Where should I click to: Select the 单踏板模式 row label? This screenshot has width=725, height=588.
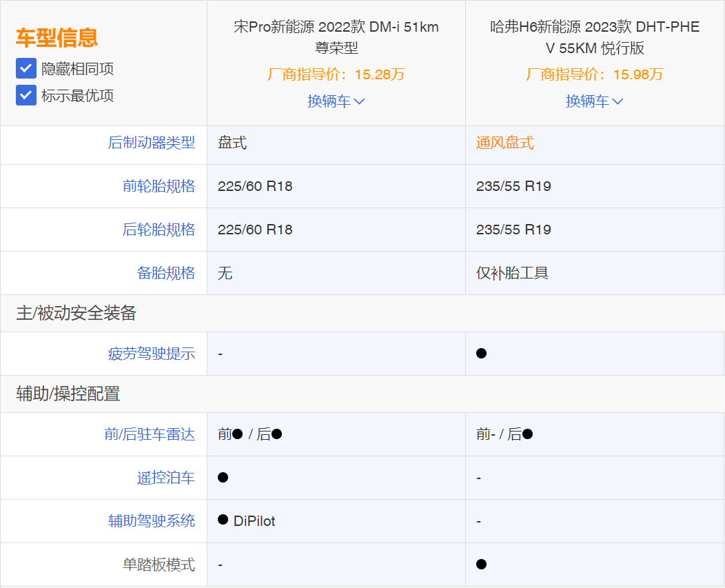159,565
